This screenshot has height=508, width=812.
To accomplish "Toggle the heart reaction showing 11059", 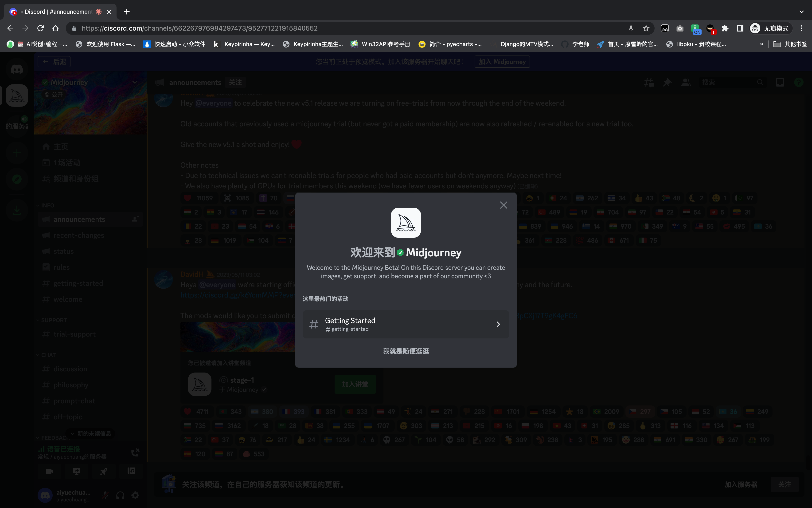I will point(198,198).
